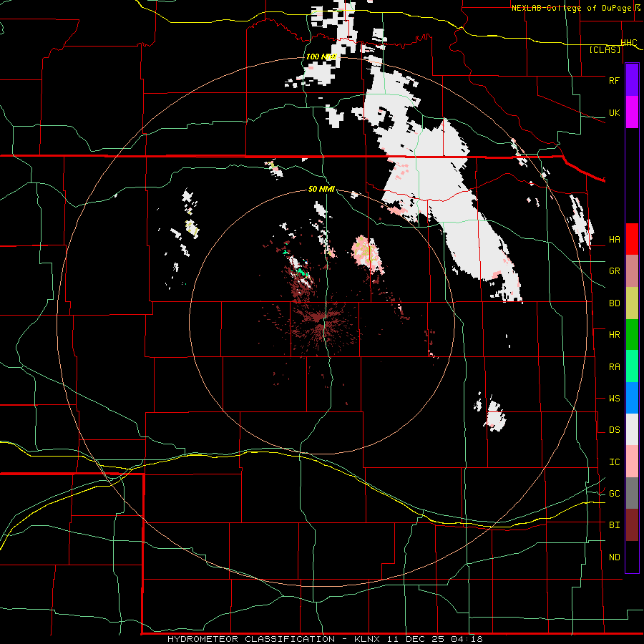Click the 'UK' legend label

click(x=614, y=112)
